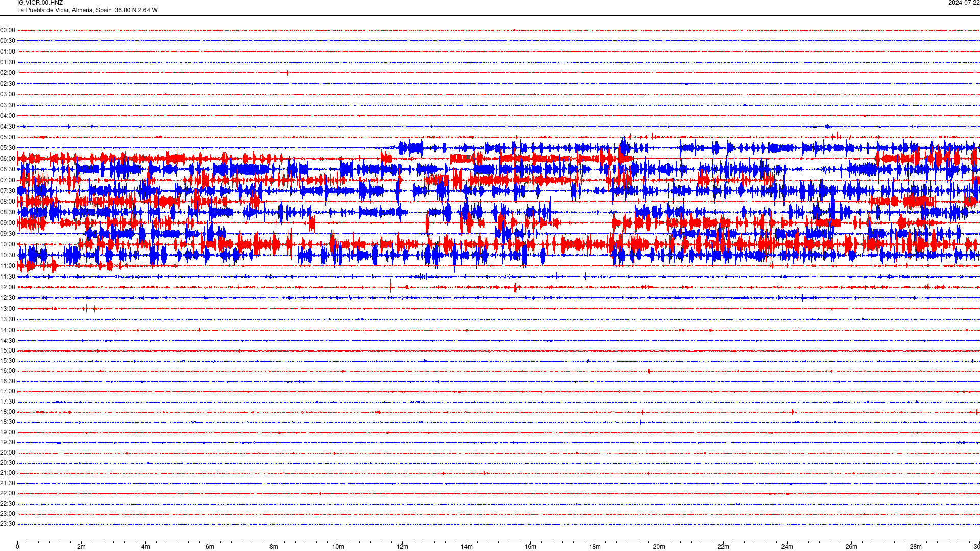Select the 04:30 time row label
The height and width of the screenshot is (551, 980).
point(8,127)
